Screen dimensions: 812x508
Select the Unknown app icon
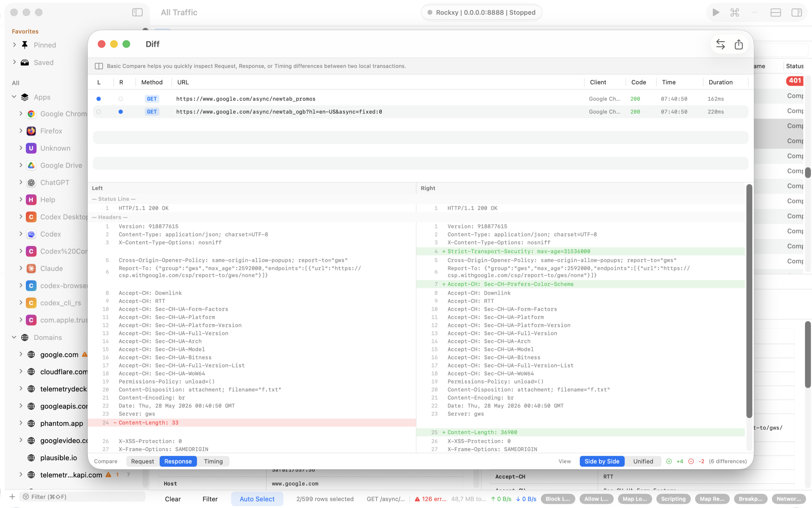coord(31,148)
